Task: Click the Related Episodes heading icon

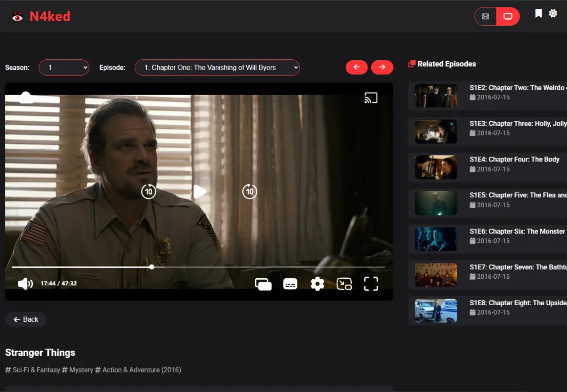Action: pos(412,64)
